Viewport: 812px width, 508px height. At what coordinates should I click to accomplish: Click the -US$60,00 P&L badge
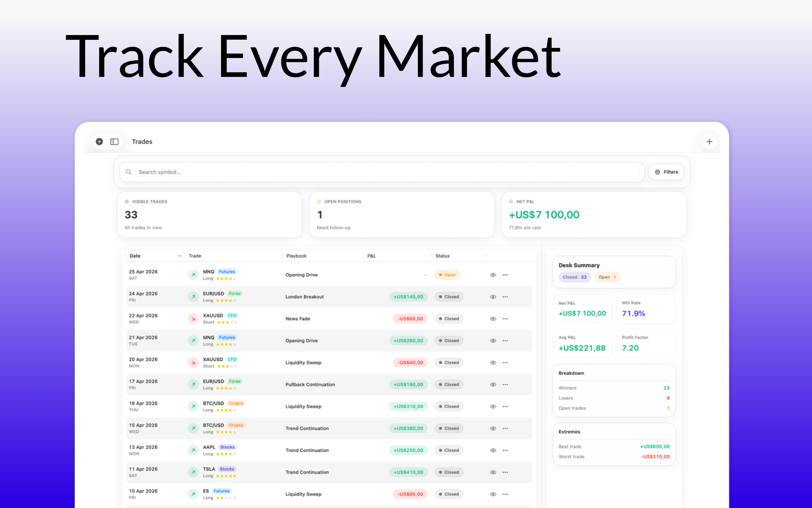pos(410,319)
